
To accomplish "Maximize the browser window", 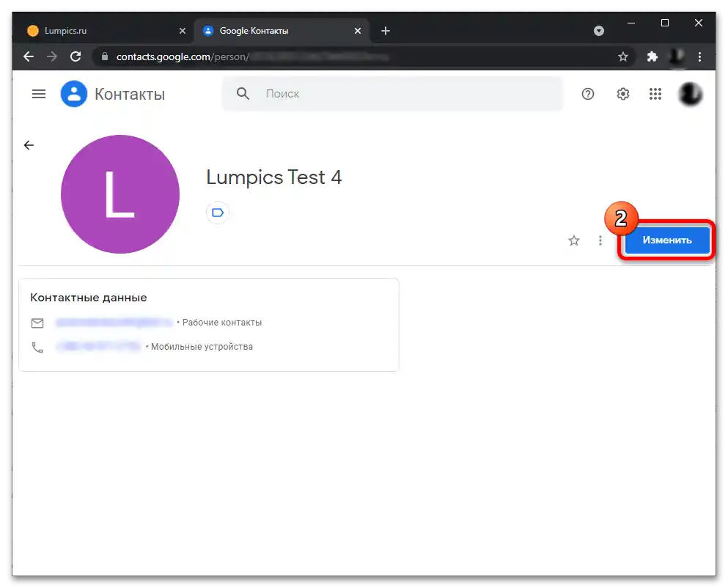I will (665, 23).
